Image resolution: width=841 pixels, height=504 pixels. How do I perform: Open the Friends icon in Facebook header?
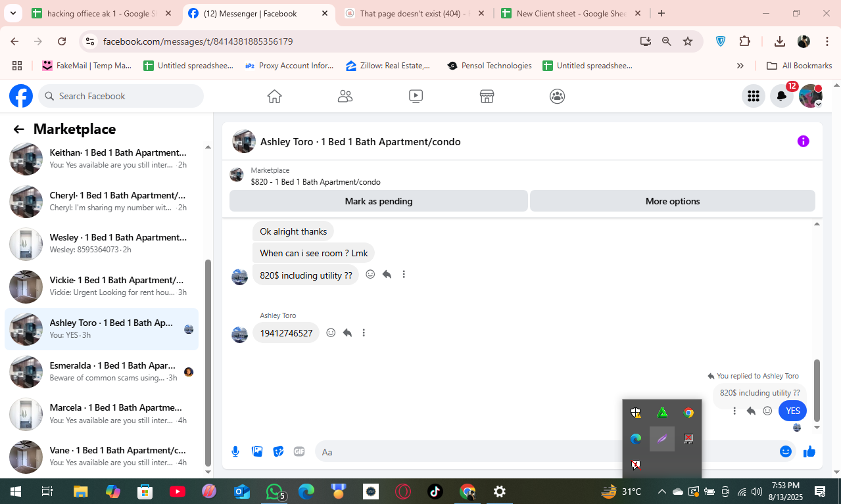(345, 97)
